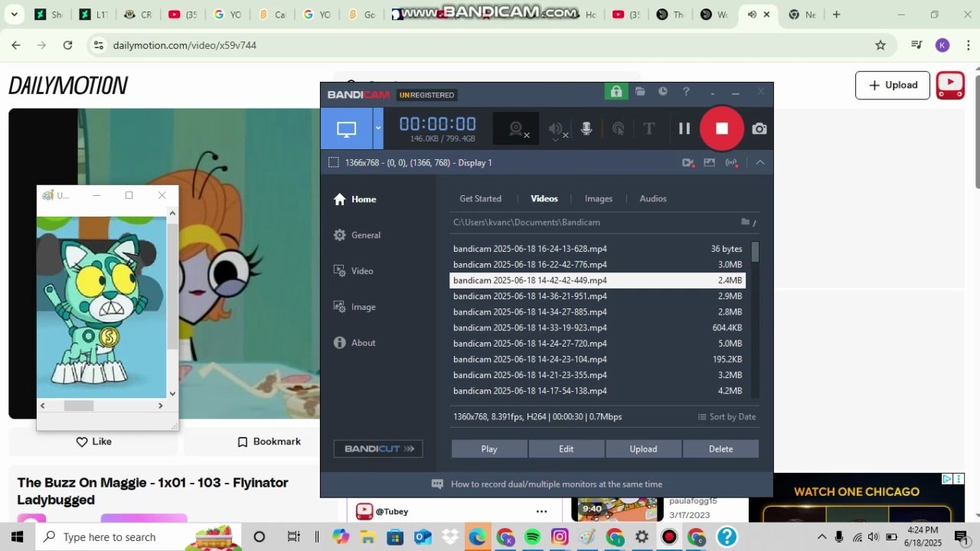Open Bandicam scheduled recording clock icon
The image size is (980, 551).
pyautogui.click(x=663, y=92)
